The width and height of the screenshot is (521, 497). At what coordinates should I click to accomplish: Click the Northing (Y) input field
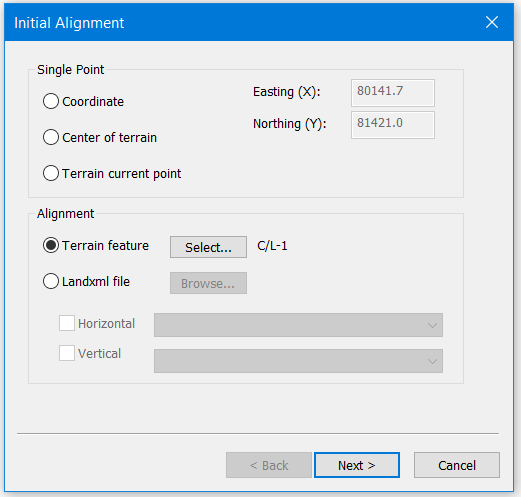point(393,125)
